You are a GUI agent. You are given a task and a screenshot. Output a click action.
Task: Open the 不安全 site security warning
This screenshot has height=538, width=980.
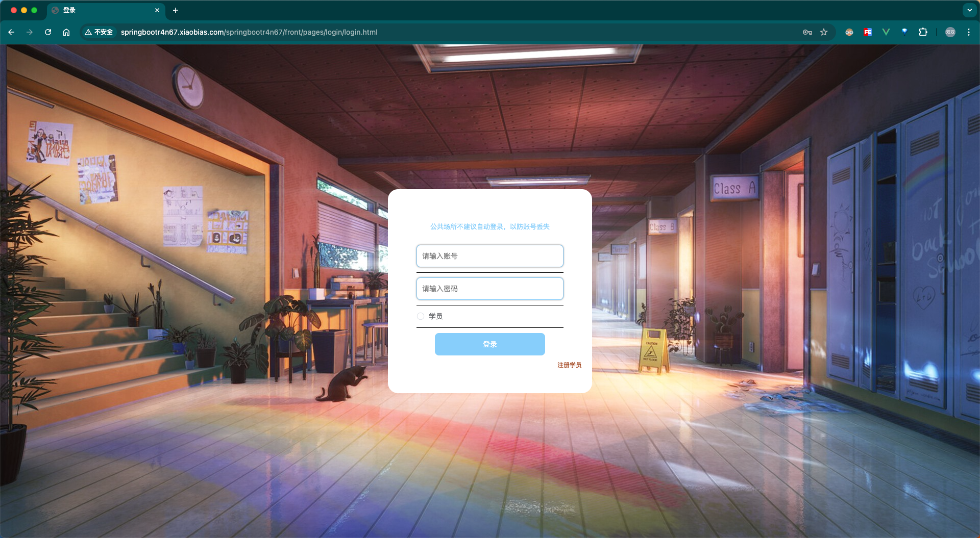(x=99, y=32)
